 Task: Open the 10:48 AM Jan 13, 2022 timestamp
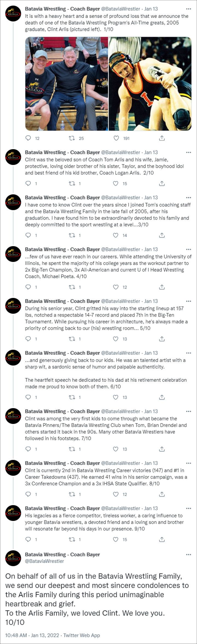point(32,635)
